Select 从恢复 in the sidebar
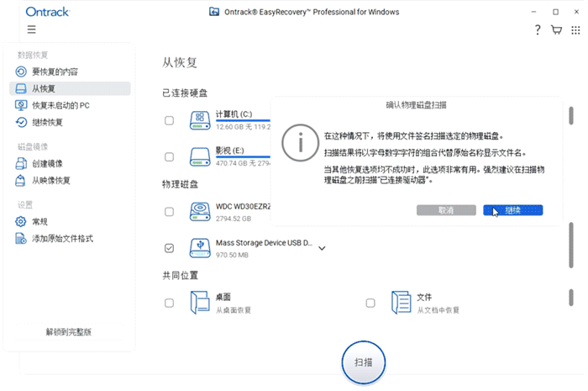This screenshot has width=588, height=391. point(70,88)
